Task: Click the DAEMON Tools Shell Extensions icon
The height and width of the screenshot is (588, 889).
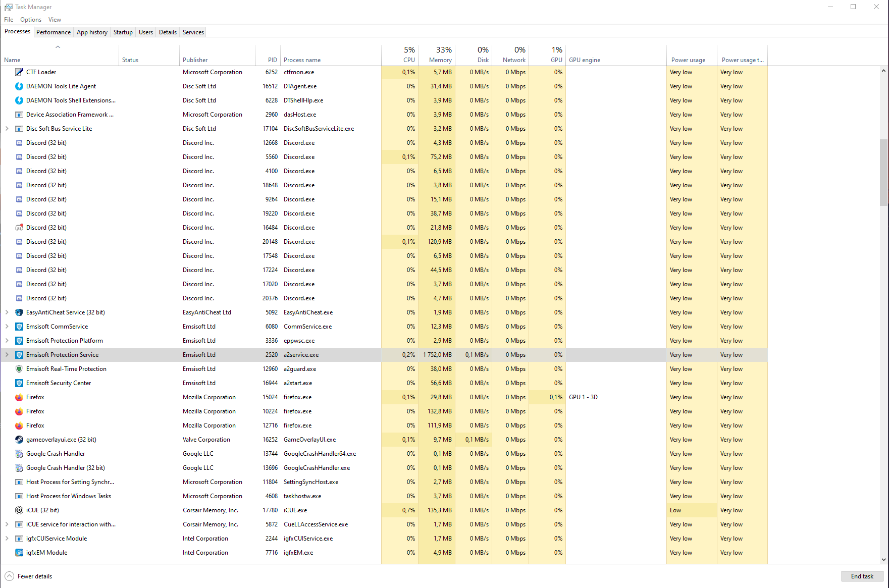Action: point(19,100)
